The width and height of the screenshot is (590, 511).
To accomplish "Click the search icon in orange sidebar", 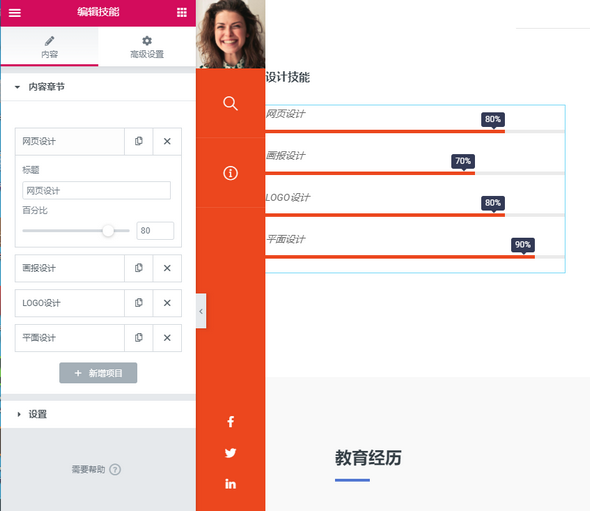I will (230, 103).
